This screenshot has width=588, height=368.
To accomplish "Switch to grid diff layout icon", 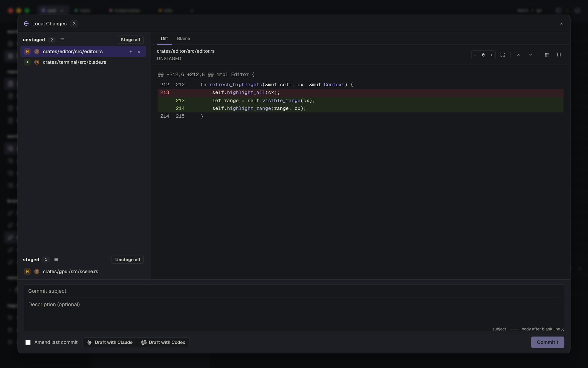I will click(547, 55).
